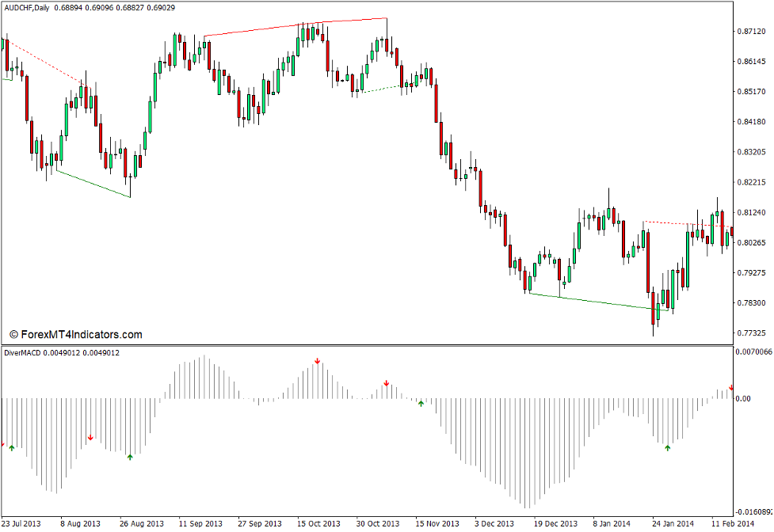Click the red sell arrow above the October MACD peak
Viewport: 774px width, 532px height.
(317, 361)
